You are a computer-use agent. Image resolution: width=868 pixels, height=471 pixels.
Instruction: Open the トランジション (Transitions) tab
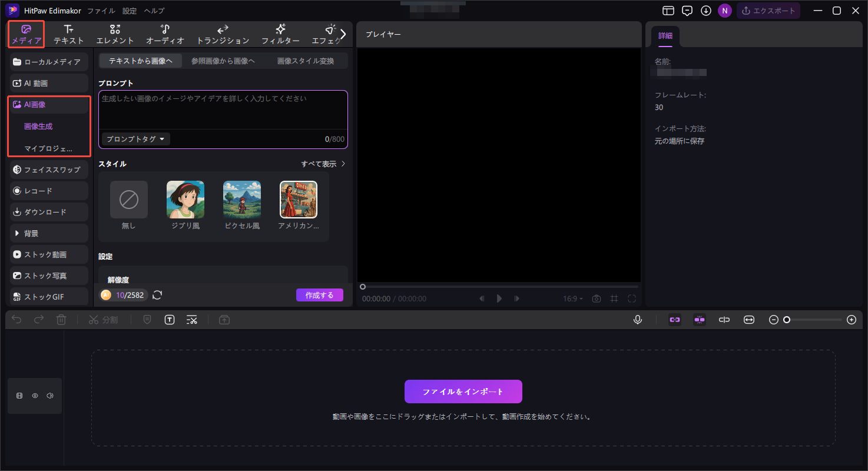point(223,35)
